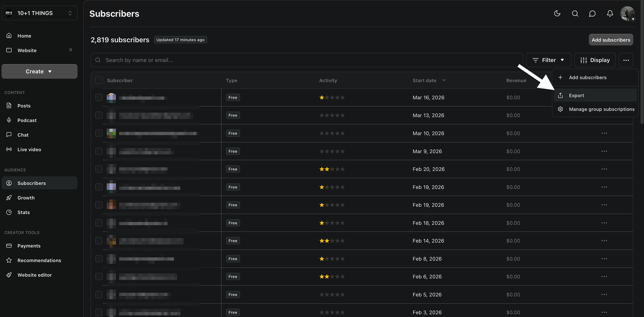
Task: Expand the Filter dropdown
Action: point(548,60)
